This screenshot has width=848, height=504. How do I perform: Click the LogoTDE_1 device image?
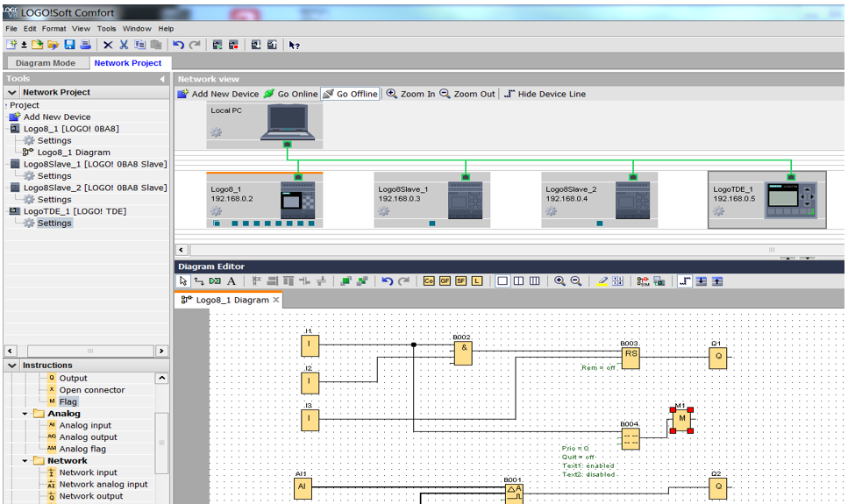point(790,200)
